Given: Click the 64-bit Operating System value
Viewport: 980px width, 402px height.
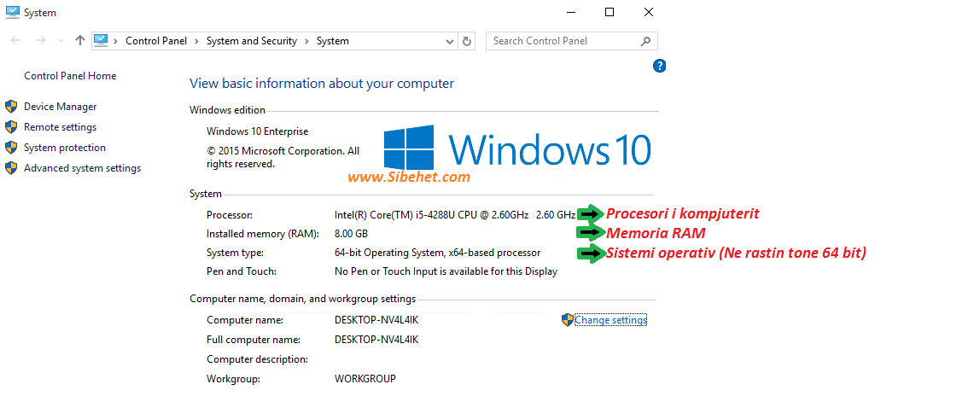Looking at the screenshot, I should [437, 253].
